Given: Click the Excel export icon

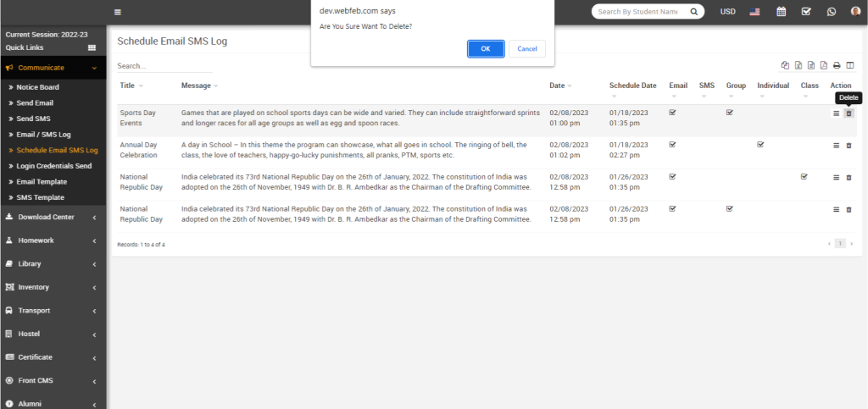Looking at the screenshot, I should point(798,65).
